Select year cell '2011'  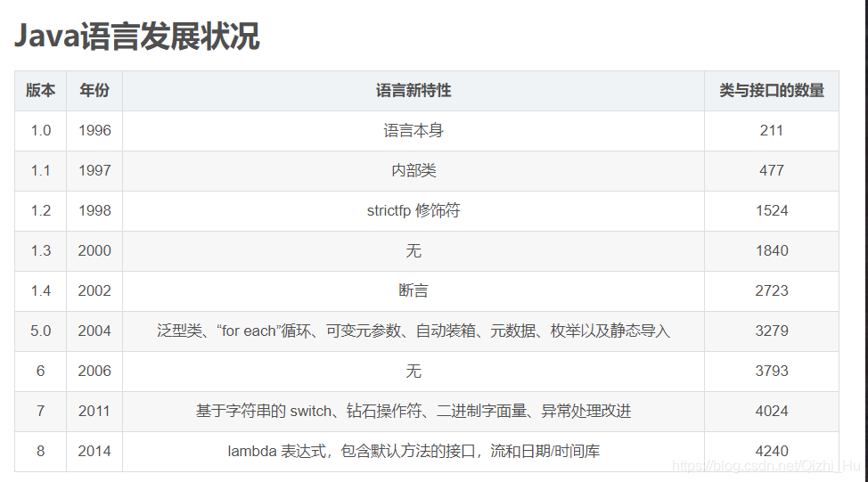pyautogui.click(x=94, y=411)
